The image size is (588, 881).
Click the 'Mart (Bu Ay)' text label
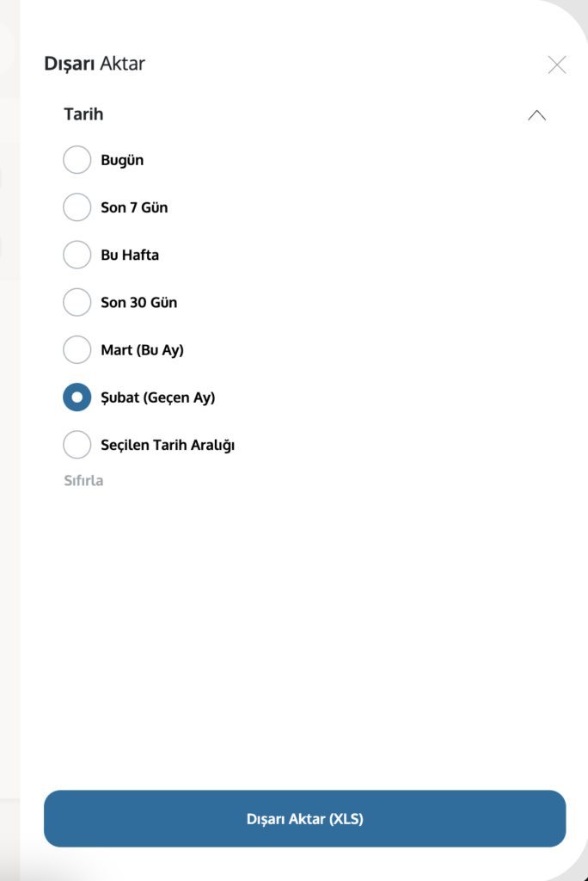click(x=142, y=350)
